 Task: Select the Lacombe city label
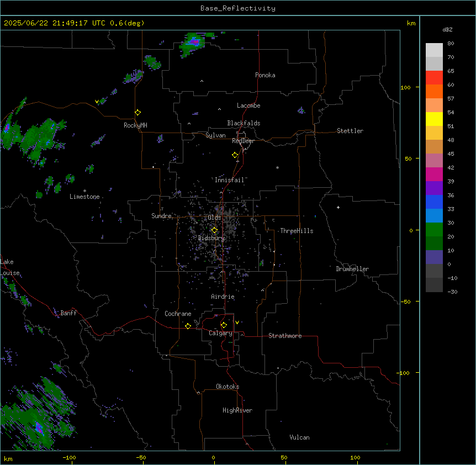(x=248, y=105)
